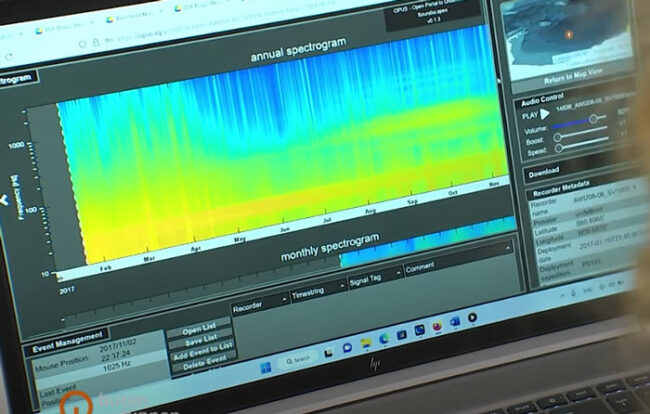Click the Word icon in taskbar

455,322
